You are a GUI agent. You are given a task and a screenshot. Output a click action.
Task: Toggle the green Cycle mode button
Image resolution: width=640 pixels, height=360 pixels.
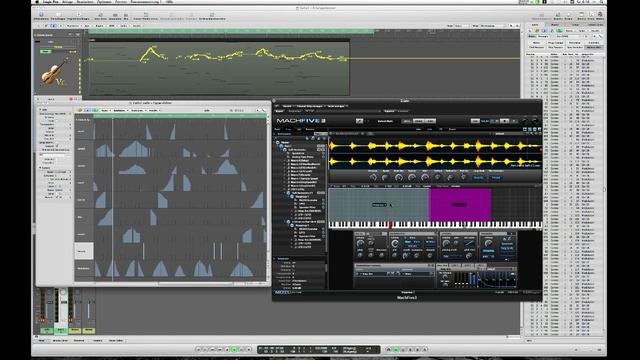(396, 349)
